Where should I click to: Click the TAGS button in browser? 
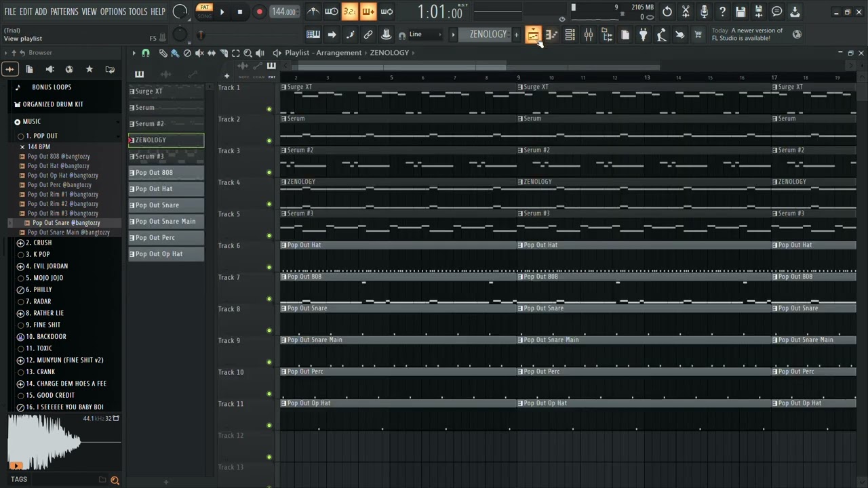pos(19,479)
